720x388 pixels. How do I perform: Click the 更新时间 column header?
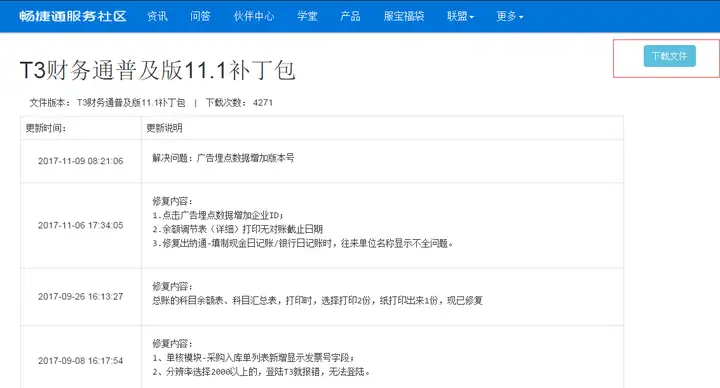[x=45, y=128]
